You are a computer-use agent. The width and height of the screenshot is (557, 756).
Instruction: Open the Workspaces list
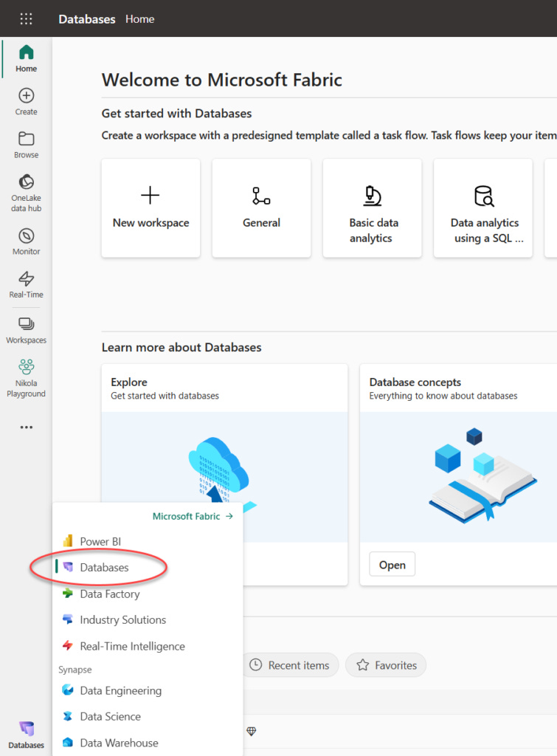[x=26, y=330]
